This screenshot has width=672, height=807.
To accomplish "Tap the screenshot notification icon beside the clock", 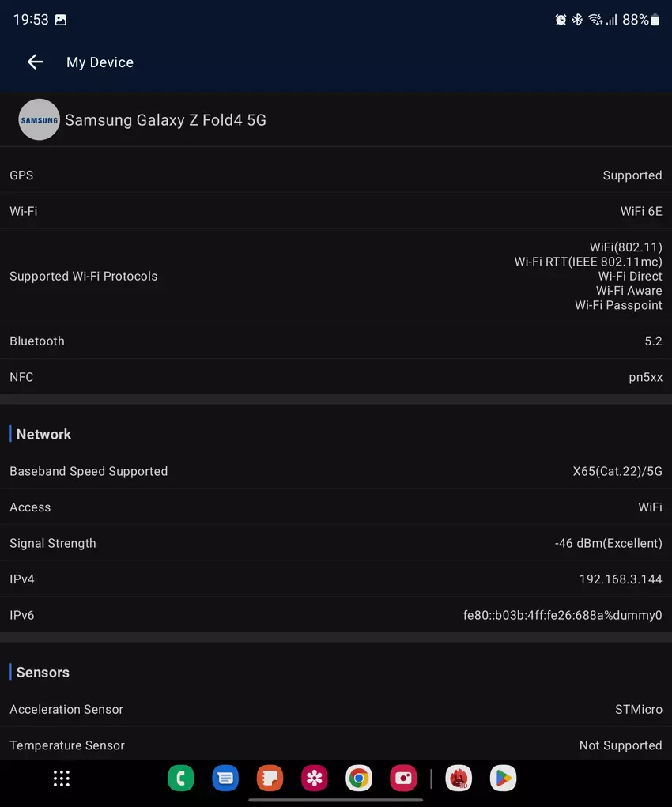I will [61, 20].
